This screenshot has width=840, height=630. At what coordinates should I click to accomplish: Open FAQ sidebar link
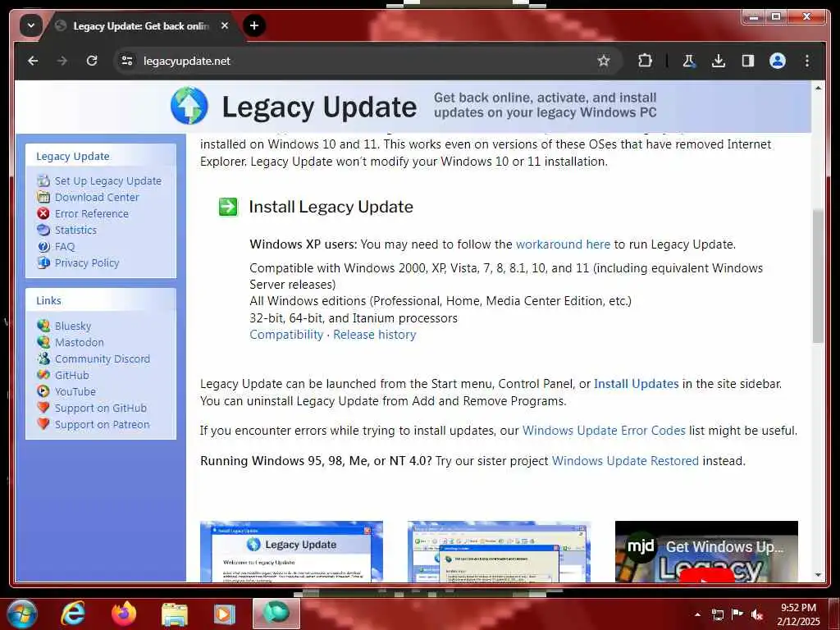(x=64, y=246)
